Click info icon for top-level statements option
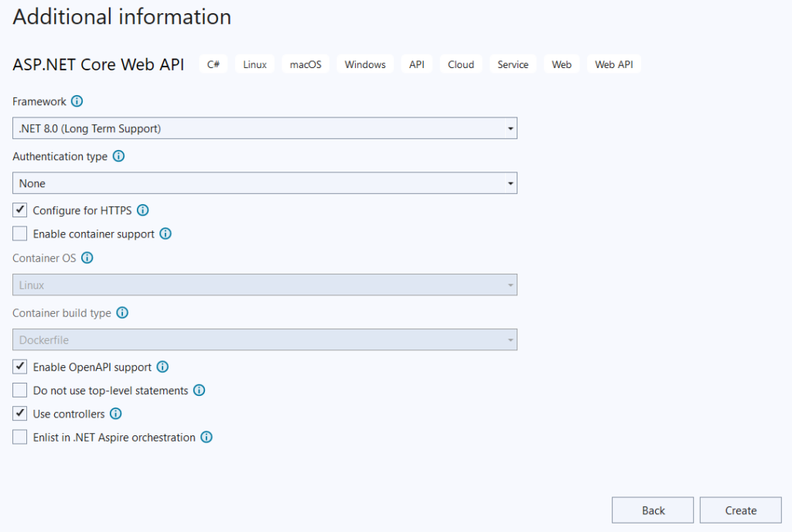 pyautogui.click(x=199, y=390)
